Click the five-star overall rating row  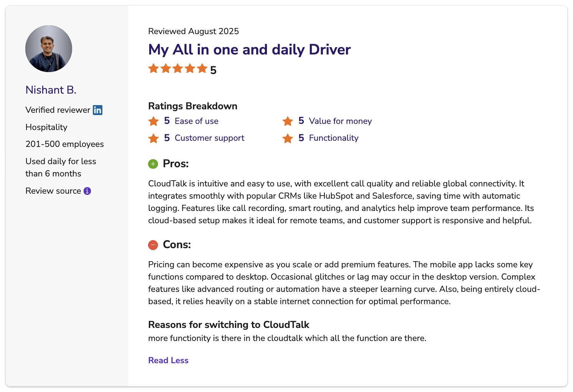pos(182,69)
